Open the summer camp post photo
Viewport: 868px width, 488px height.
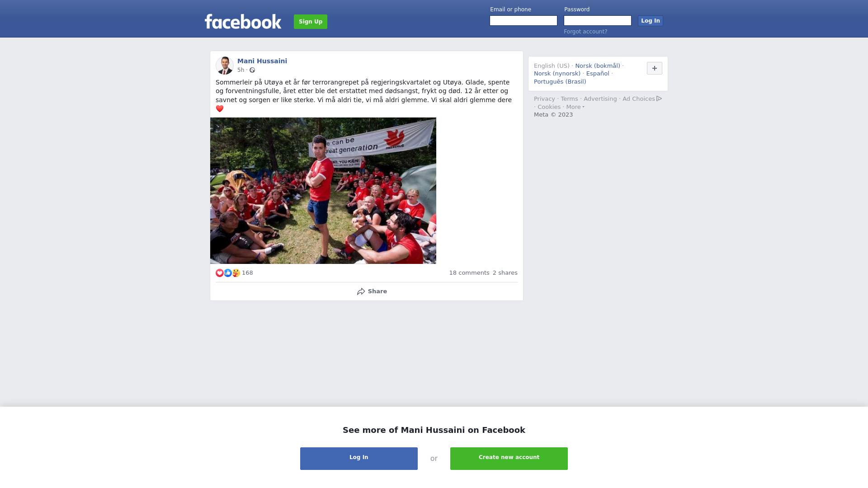coord(323,191)
